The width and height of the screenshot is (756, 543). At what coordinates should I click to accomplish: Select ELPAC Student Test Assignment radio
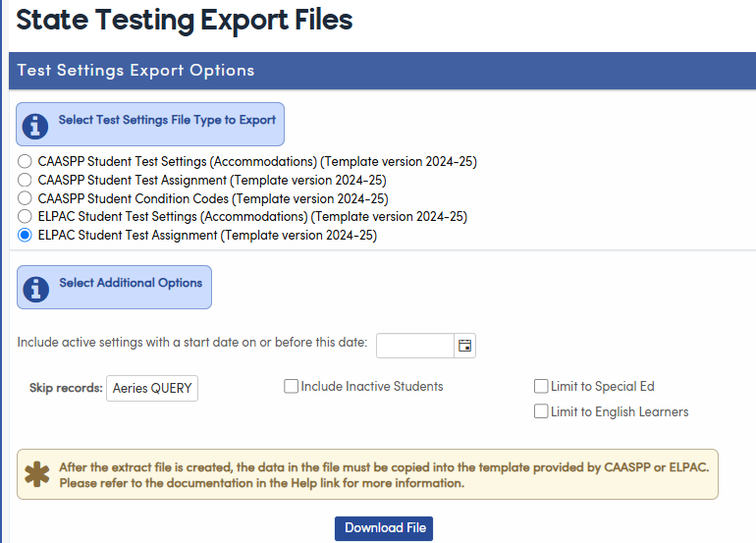point(25,235)
